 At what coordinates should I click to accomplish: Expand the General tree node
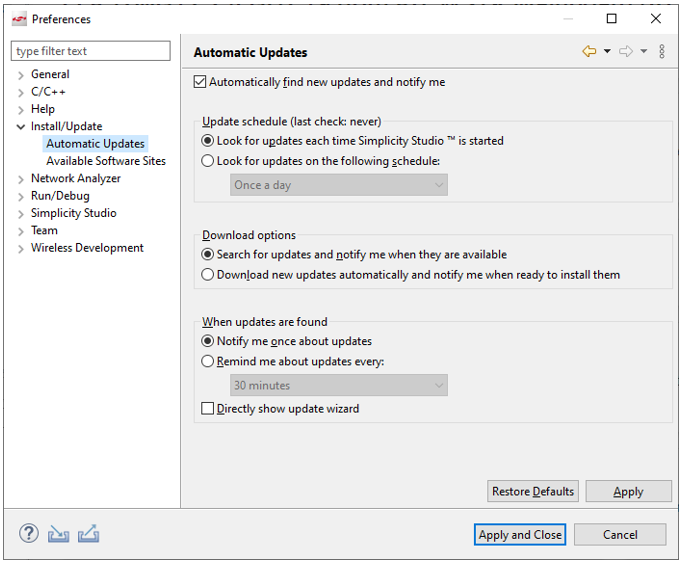21,75
